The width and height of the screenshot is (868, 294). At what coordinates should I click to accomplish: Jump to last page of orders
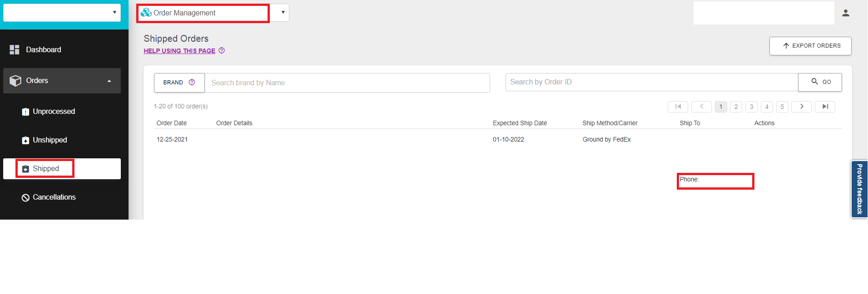[x=825, y=107]
